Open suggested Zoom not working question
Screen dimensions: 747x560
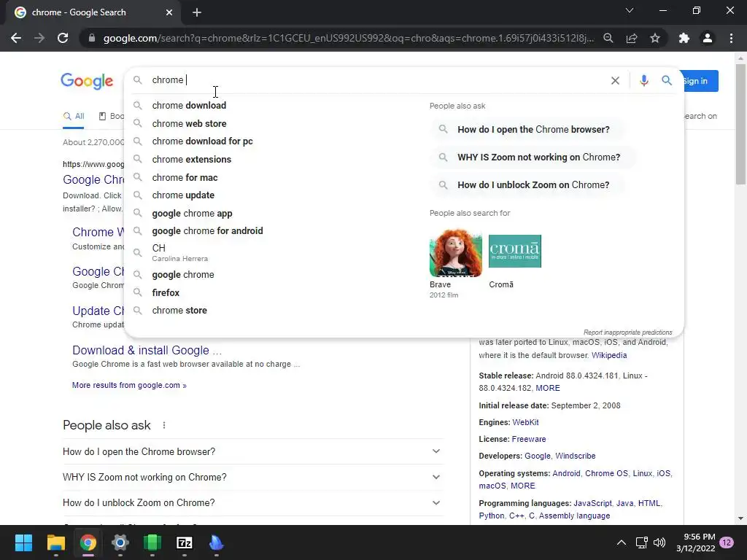[533, 157]
